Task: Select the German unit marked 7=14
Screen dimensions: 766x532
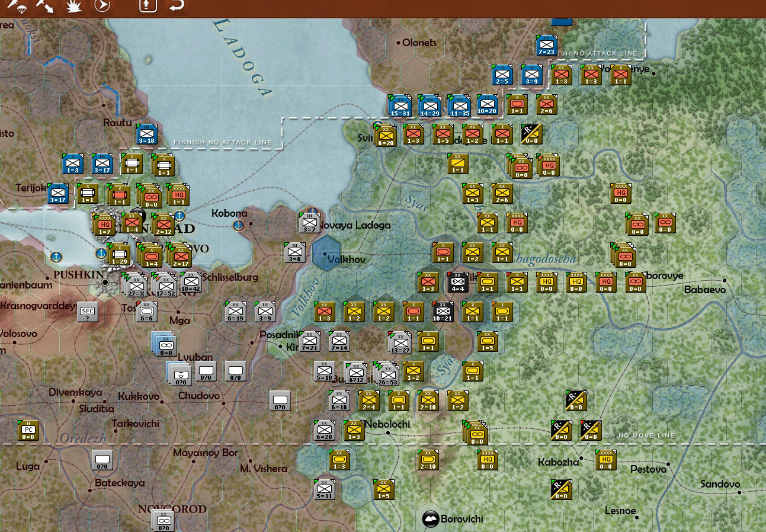Action: (339, 342)
